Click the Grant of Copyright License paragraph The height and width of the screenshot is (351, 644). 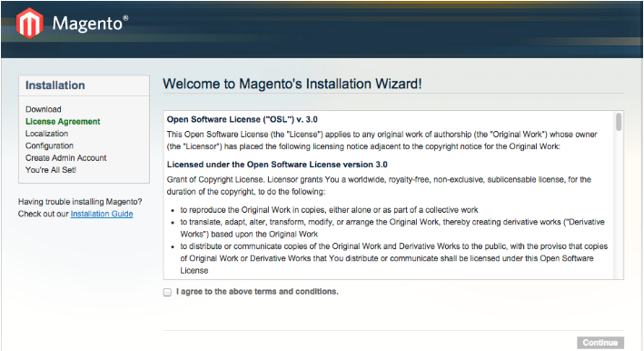tap(379, 186)
